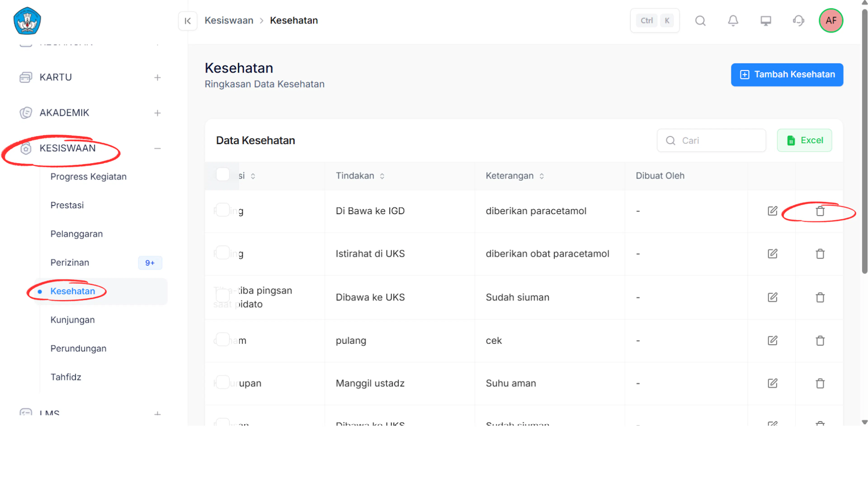
Task: Edit the 'Manggil ustadz' record
Action: point(772,383)
